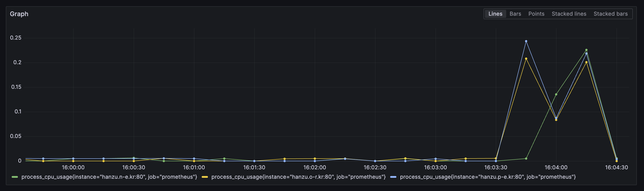Click the 16:04:30 x-axis label
This screenshot has height=191, width=644.
coord(616,167)
